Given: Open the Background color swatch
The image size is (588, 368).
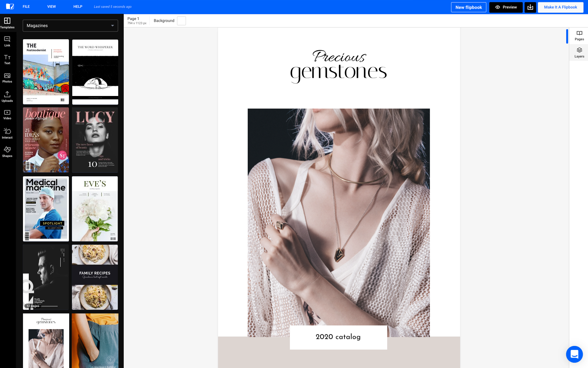Looking at the screenshot, I should click(181, 21).
